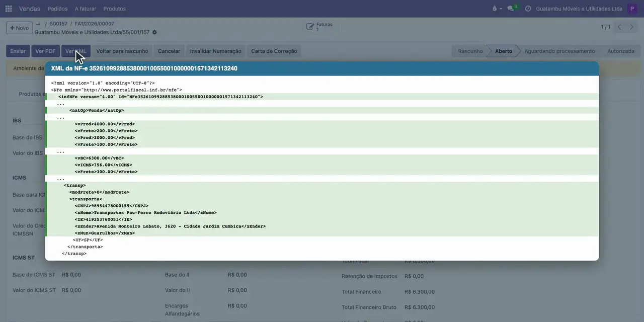Click the Base do ICMS ST value

click(71, 275)
